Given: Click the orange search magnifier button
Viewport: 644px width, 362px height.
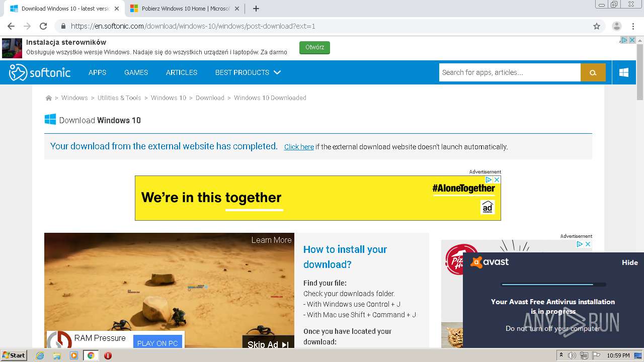Looking at the screenshot, I should pos(593,72).
